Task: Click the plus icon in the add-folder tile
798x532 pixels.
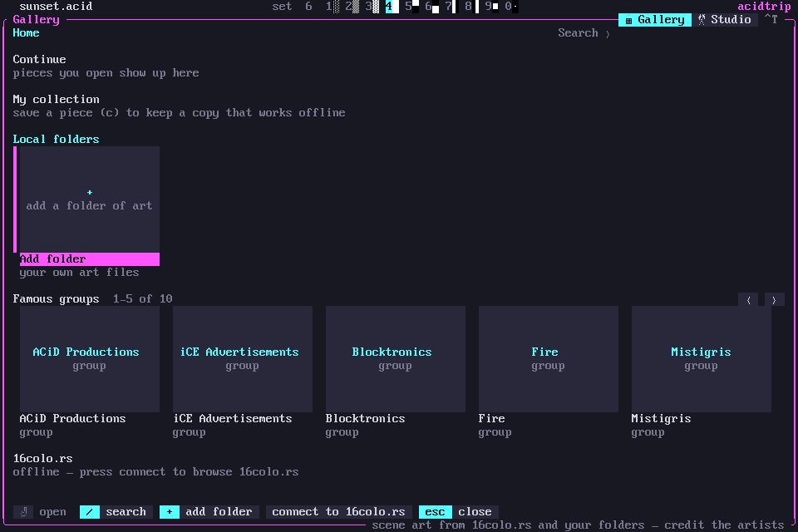Action: [90, 193]
